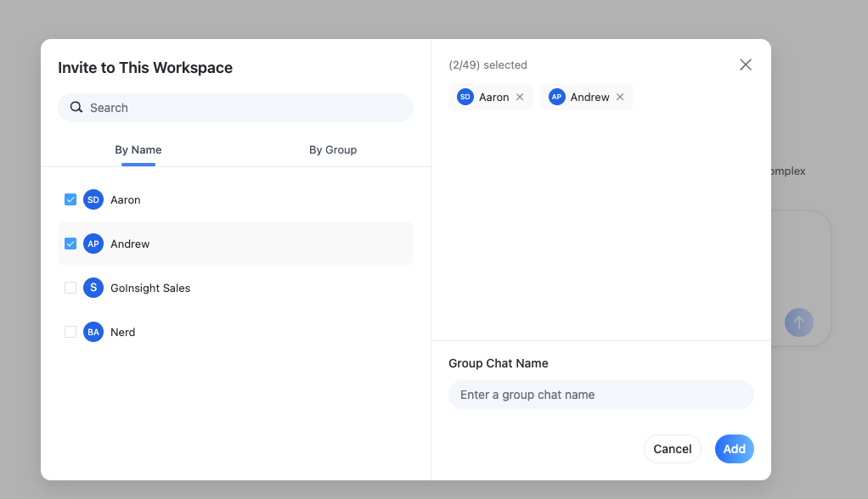Select the Nerd name text

coord(122,333)
